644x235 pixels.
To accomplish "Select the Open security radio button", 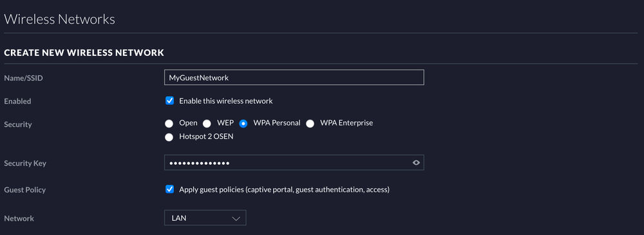I will [x=169, y=123].
